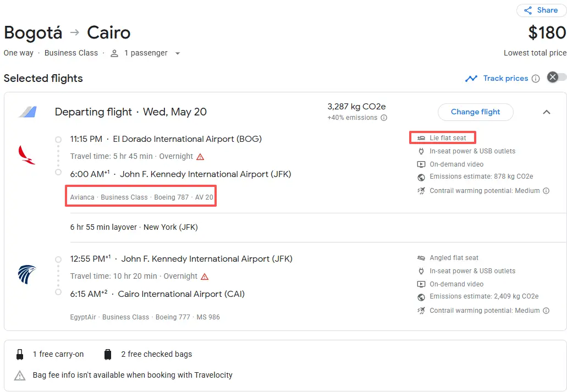Click contrail warming info icon for Avianca leg
567x392 pixels.
point(546,191)
